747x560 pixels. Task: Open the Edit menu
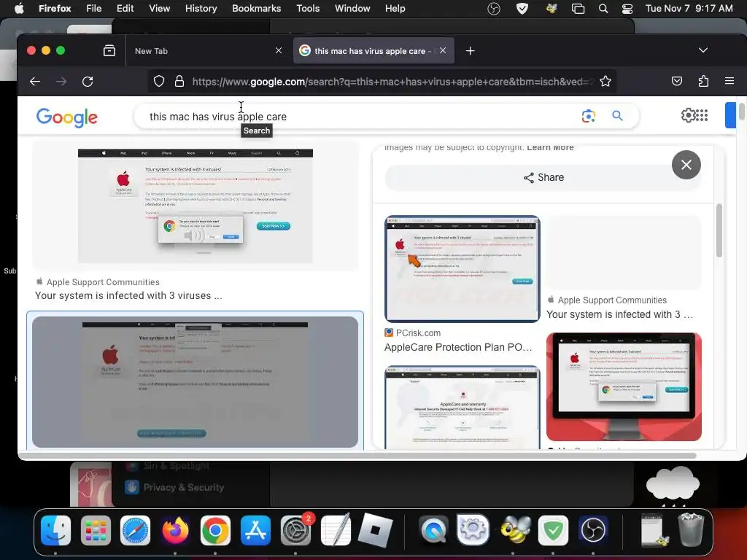pyautogui.click(x=125, y=8)
